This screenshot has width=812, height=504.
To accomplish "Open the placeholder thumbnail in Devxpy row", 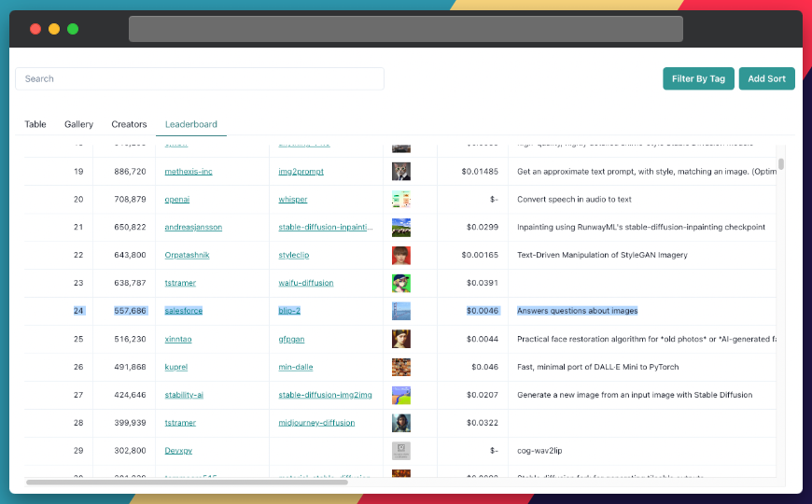I will click(400, 451).
